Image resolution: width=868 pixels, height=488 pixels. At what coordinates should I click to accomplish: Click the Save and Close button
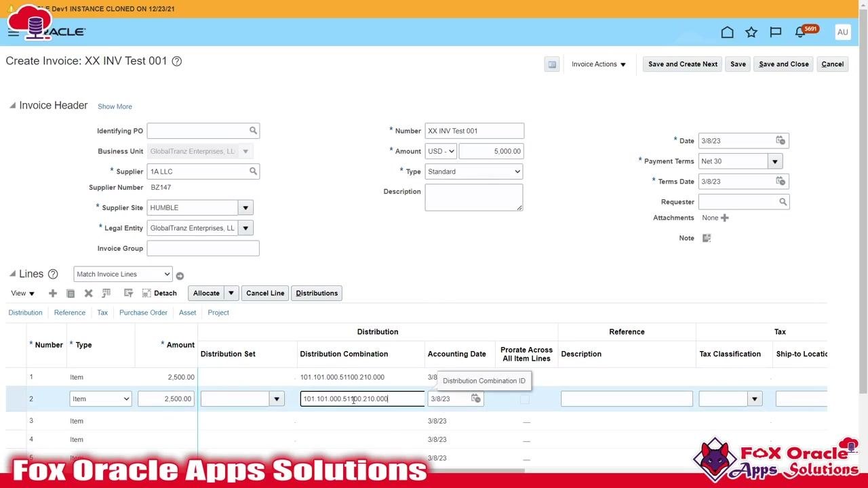point(784,64)
